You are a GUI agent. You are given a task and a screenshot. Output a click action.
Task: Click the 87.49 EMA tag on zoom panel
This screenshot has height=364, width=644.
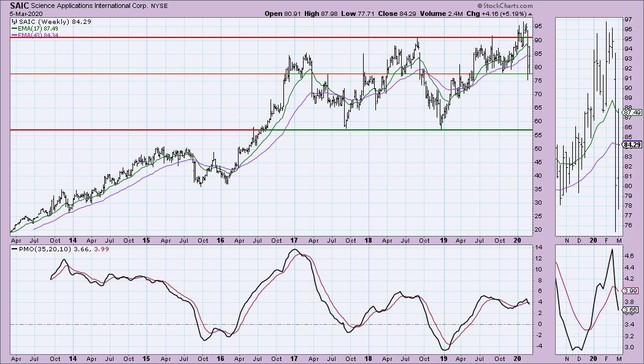pos(632,112)
